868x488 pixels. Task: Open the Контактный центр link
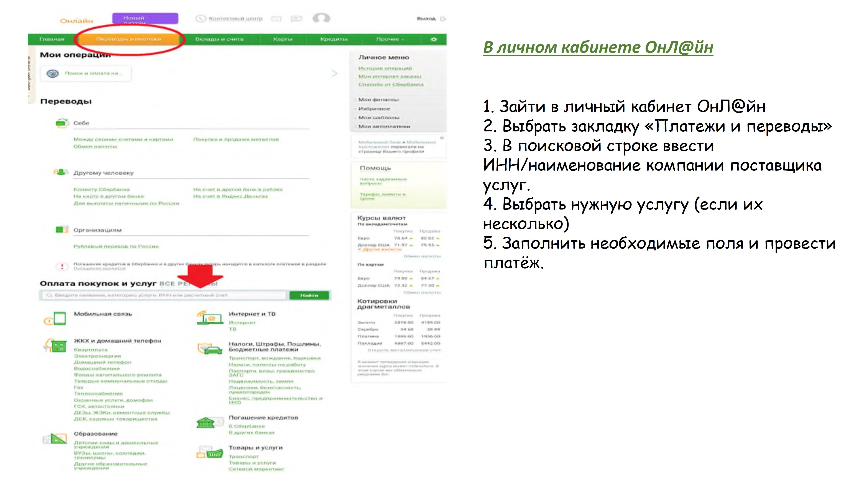click(x=235, y=18)
